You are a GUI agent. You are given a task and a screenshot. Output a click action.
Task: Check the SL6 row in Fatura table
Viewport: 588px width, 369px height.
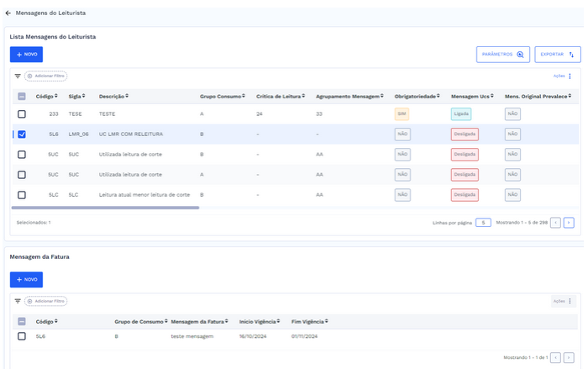pos(22,336)
